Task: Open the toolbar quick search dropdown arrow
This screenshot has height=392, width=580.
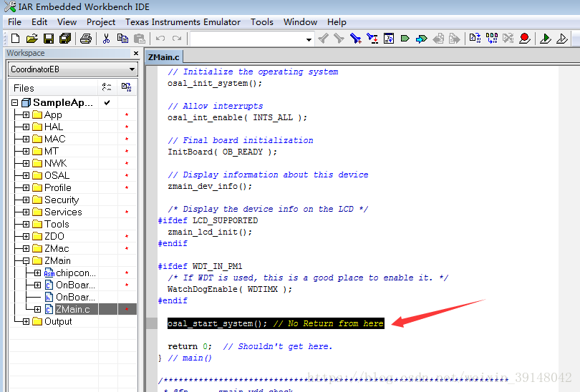Action: click(309, 39)
